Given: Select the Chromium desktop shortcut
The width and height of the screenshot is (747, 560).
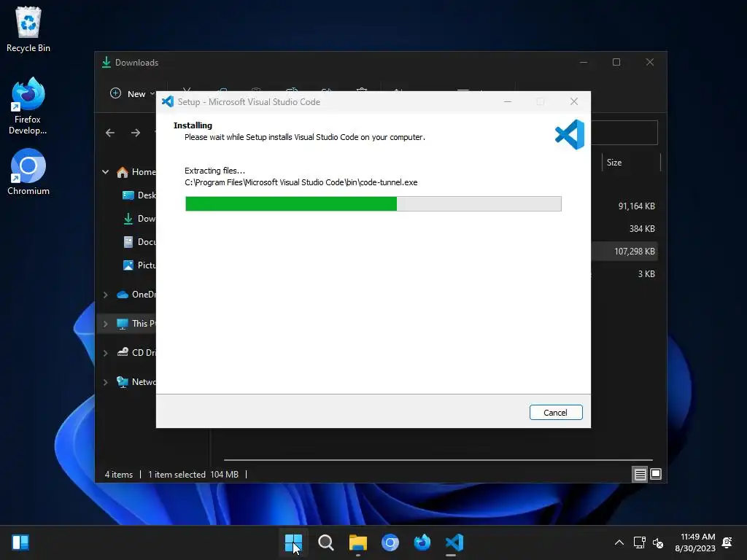Looking at the screenshot, I should click(x=28, y=172).
